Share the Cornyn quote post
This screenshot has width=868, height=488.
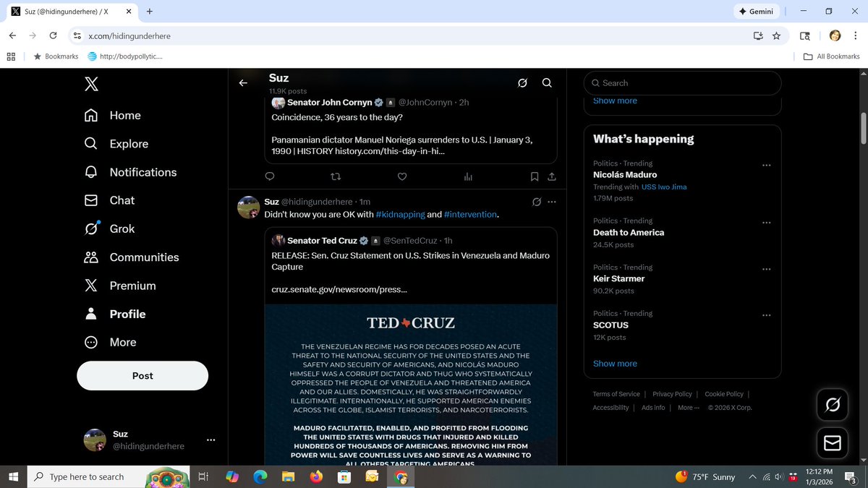pos(552,176)
